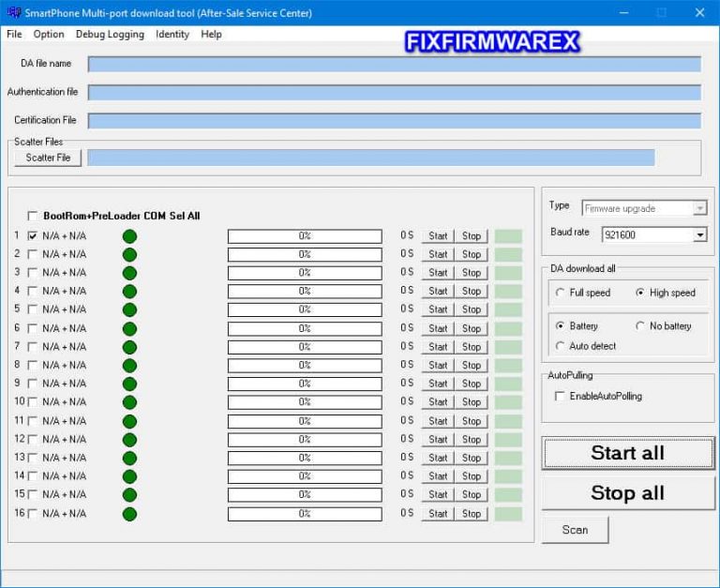Click the Certification File field
Image resolution: width=720 pixels, height=588 pixels.
tap(395, 121)
